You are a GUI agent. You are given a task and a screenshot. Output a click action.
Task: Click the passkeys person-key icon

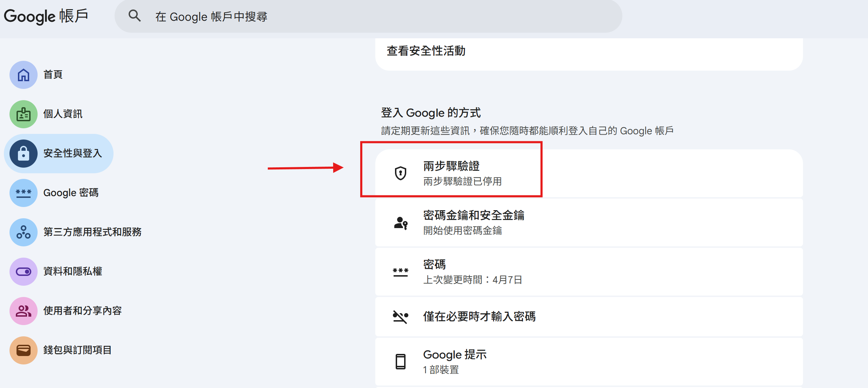[400, 223]
